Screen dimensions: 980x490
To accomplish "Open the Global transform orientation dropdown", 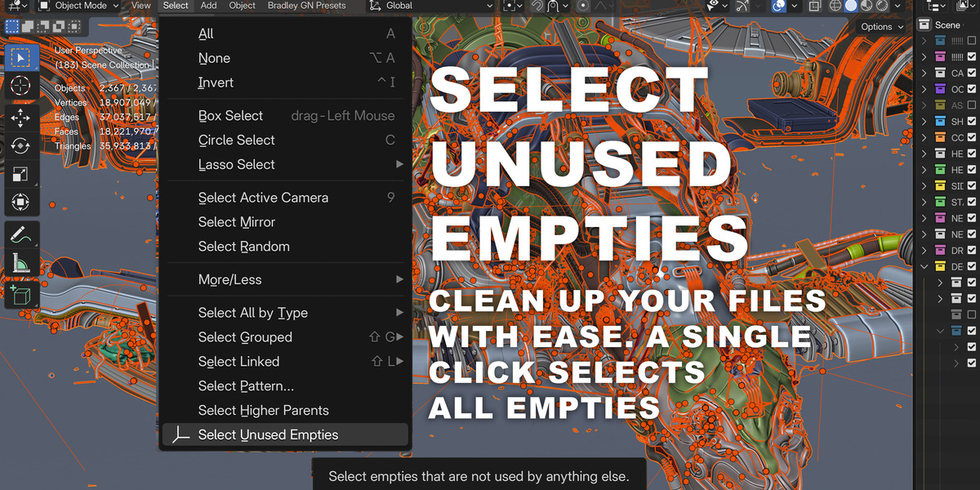I will tap(431, 6).
